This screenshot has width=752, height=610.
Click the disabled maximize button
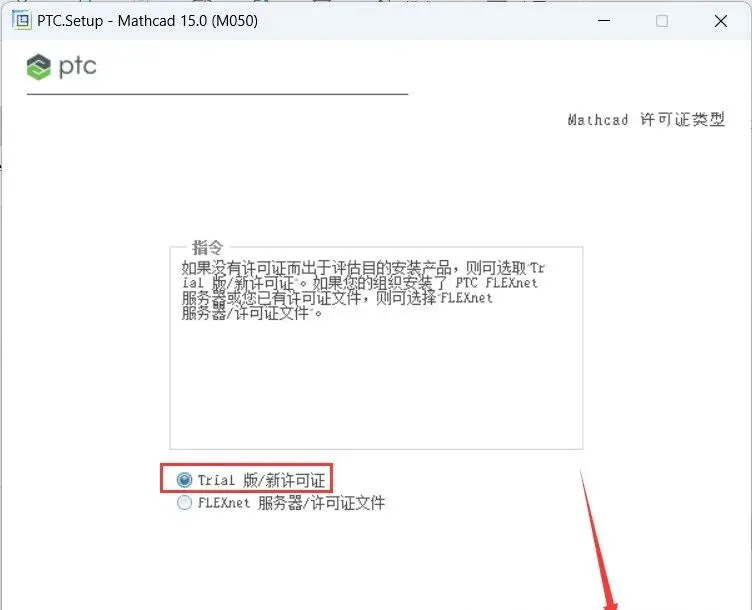[662, 21]
